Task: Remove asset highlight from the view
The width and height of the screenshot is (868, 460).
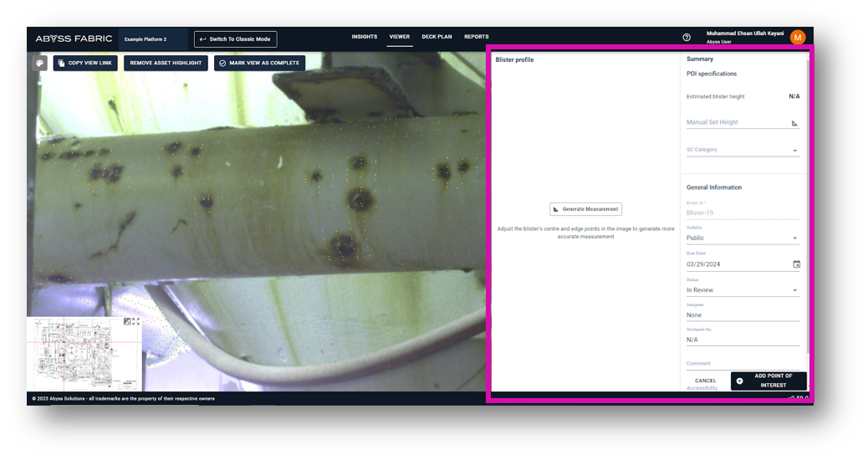Action: [x=166, y=63]
